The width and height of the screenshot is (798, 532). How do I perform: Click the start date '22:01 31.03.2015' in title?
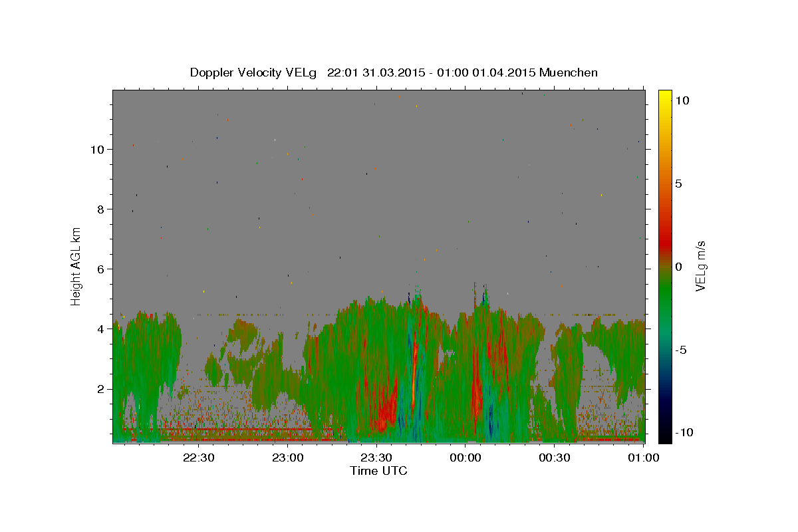click(376, 72)
